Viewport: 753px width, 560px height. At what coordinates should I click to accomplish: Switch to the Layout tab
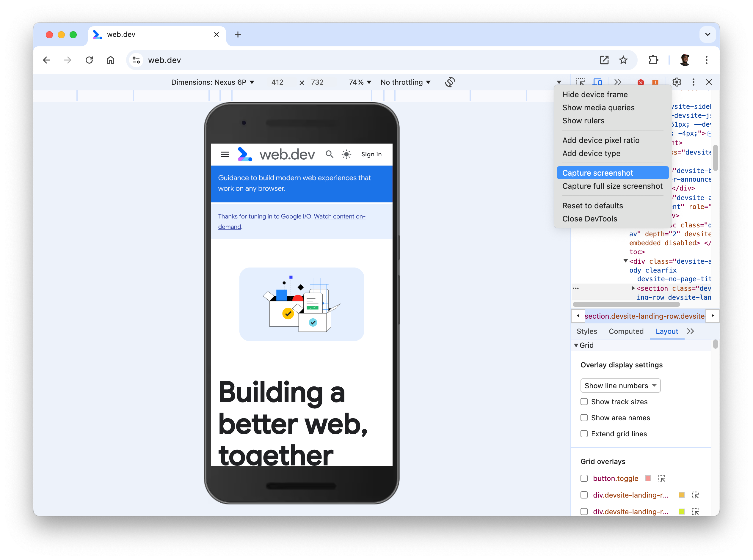point(666,331)
